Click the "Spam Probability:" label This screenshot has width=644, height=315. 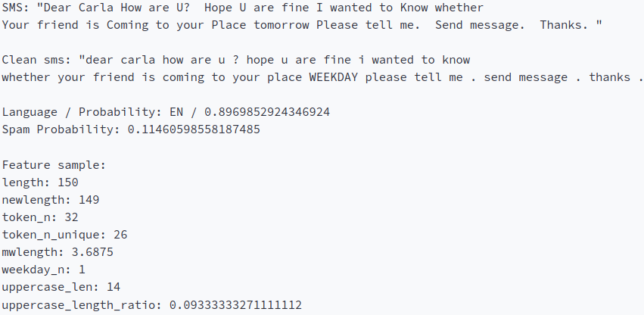tap(59, 129)
